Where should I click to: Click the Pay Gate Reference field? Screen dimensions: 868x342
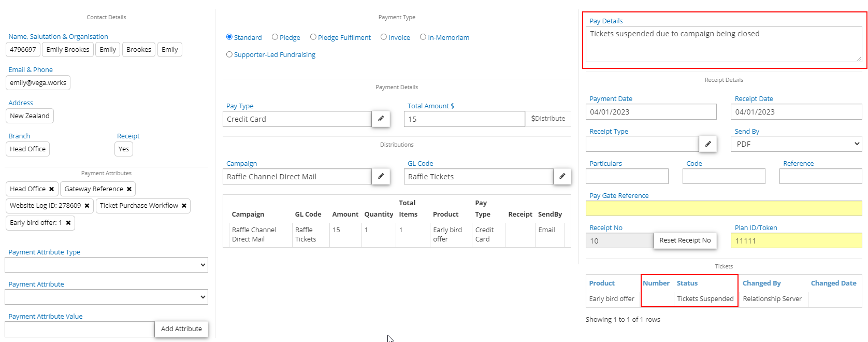pos(724,208)
